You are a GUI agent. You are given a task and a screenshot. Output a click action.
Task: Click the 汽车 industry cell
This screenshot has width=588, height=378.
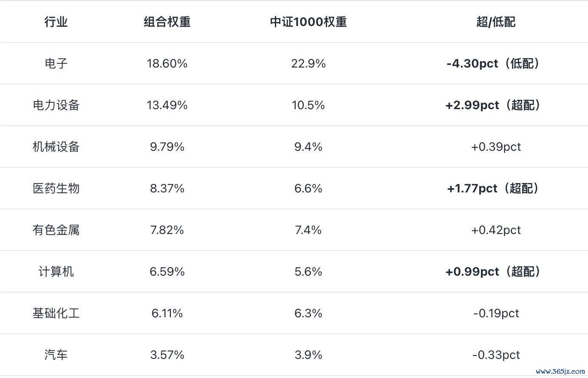(56, 355)
